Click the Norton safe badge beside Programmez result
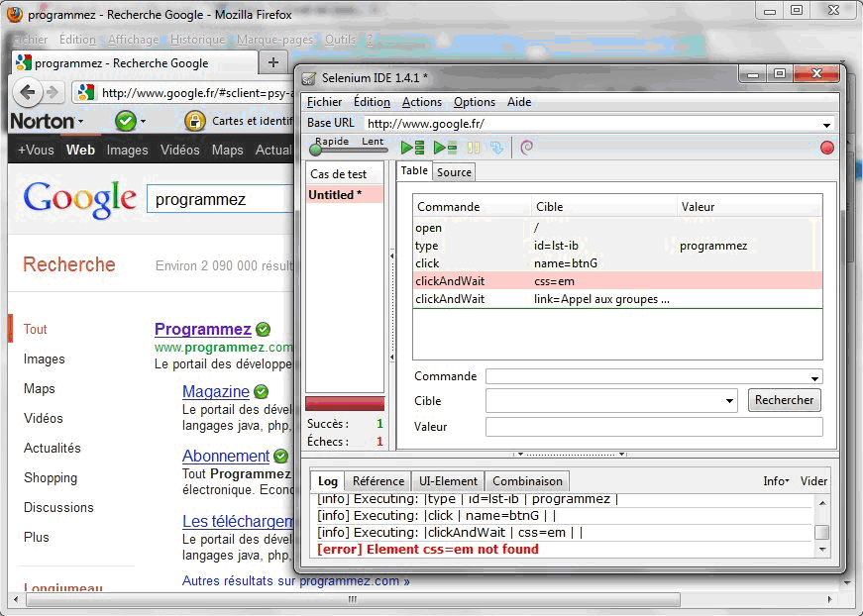The width and height of the screenshot is (863, 616). [x=264, y=330]
